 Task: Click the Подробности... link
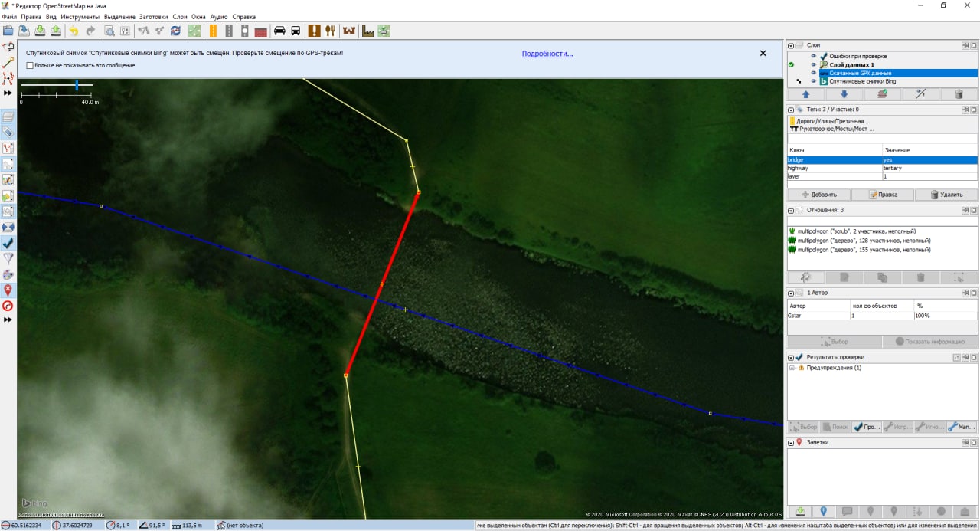tap(547, 54)
